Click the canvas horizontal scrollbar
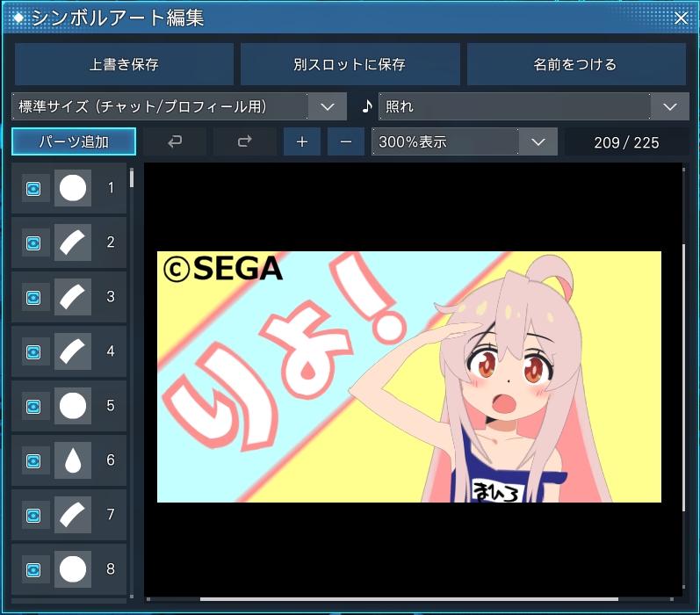This screenshot has height=615, width=700. [409, 599]
